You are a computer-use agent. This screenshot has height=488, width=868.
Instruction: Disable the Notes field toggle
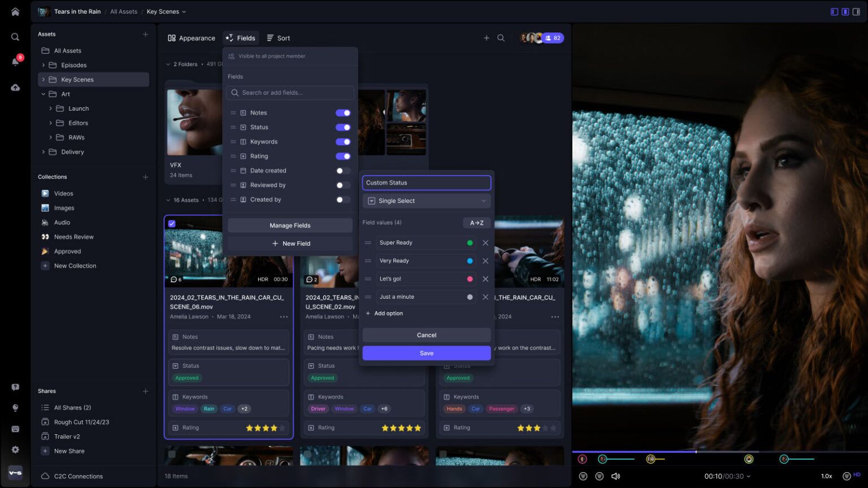pyautogui.click(x=343, y=112)
